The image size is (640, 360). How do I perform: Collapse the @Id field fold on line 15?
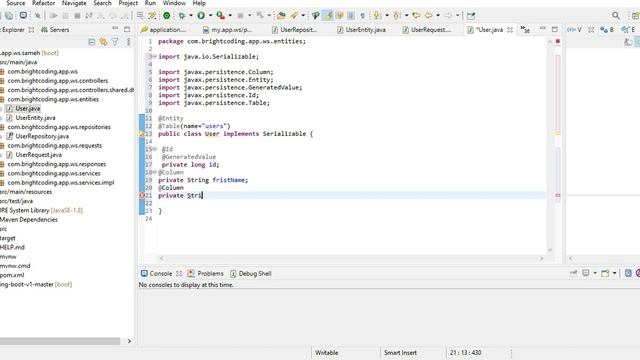(x=154, y=149)
